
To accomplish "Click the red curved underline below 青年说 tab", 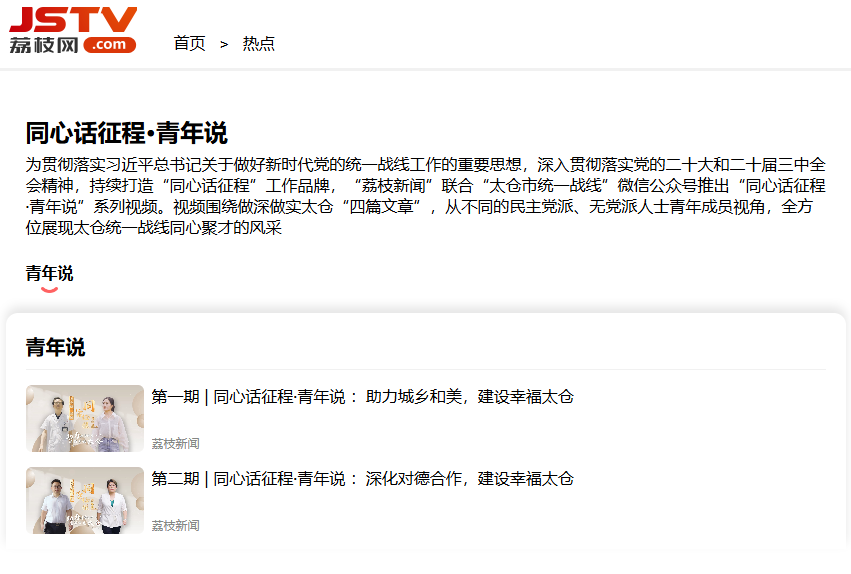I will click(49, 290).
